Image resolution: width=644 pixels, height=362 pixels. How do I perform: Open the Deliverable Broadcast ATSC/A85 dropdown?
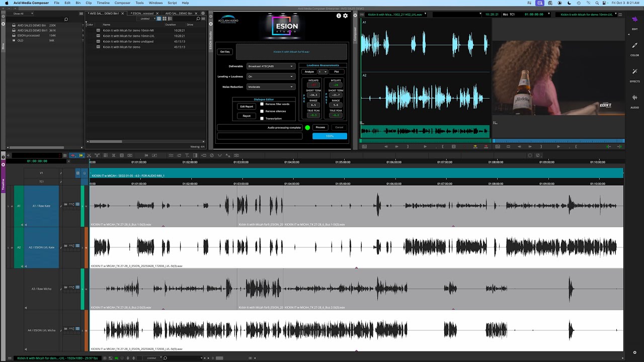coord(271,66)
